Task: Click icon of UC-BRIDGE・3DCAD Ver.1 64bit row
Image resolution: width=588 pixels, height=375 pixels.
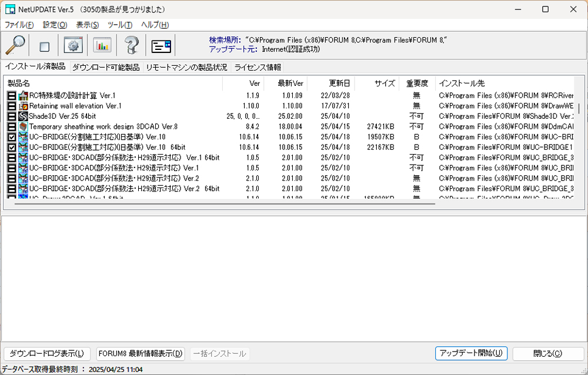Action: pos(24,158)
